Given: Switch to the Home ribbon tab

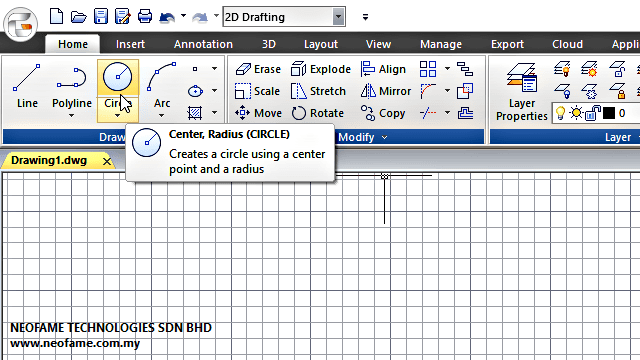Looking at the screenshot, I should point(73,44).
